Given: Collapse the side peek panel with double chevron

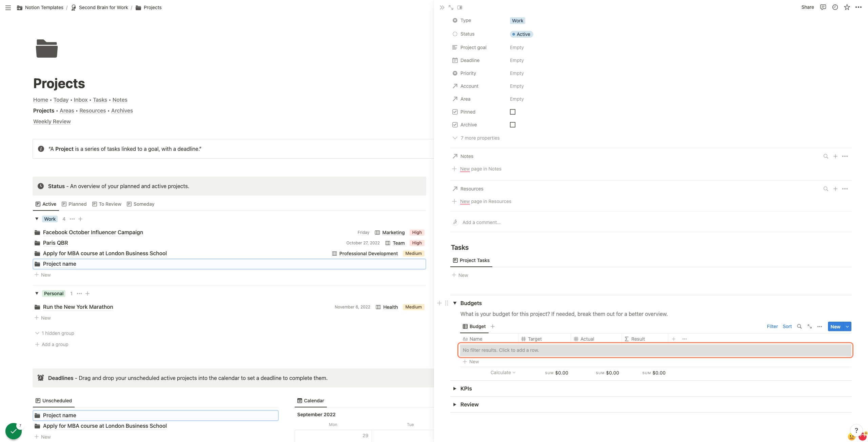Looking at the screenshot, I should tap(442, 7).
